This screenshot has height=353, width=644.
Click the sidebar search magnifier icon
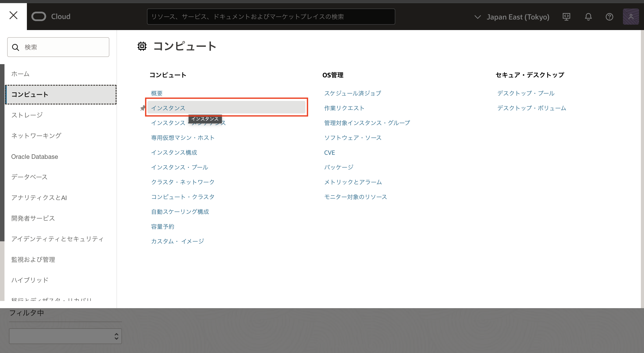[16, 47]
